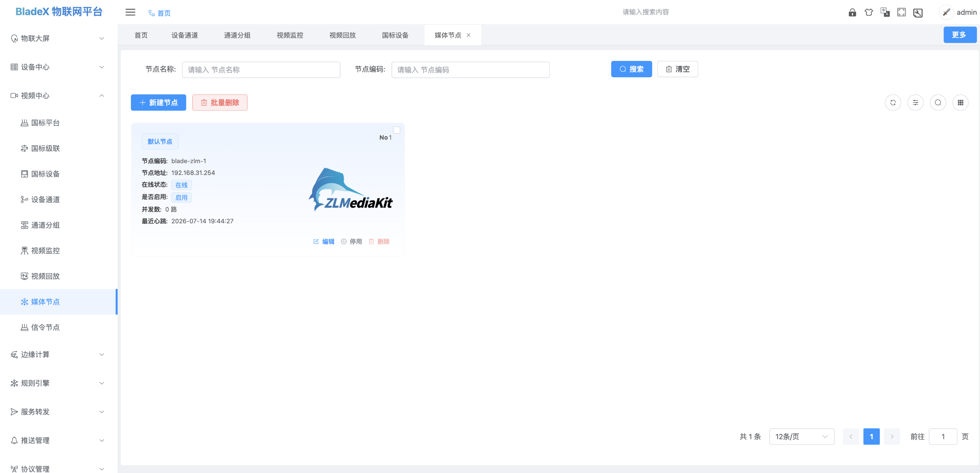Open column settings icon in toolbar
Screen dimensions: 980x473
click(x=916, y=103)
